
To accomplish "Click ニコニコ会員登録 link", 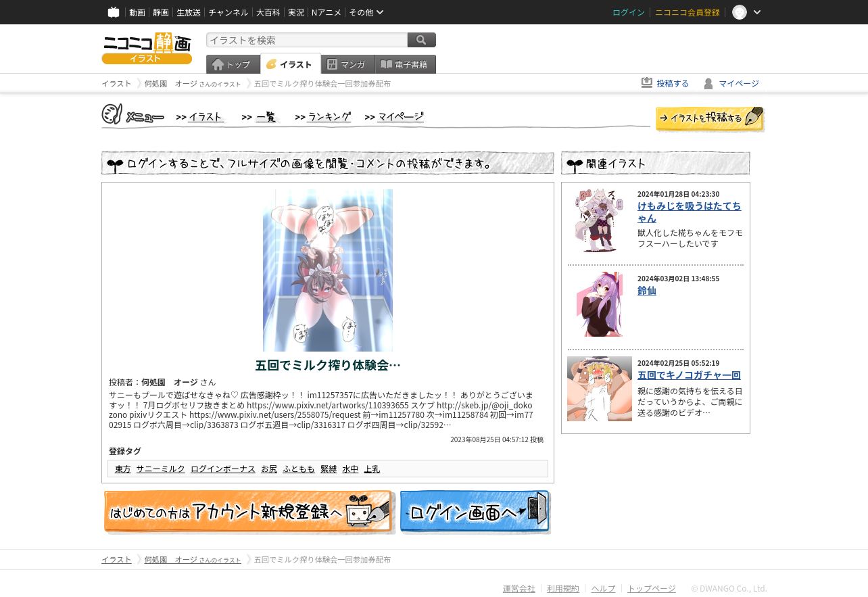I will pyautogui.click(x=688, y=12).
